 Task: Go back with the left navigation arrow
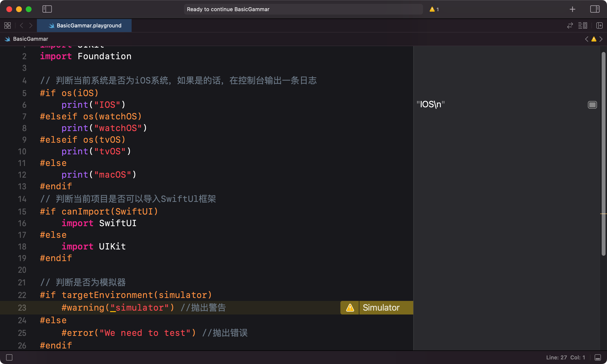[x=22, y=25]
